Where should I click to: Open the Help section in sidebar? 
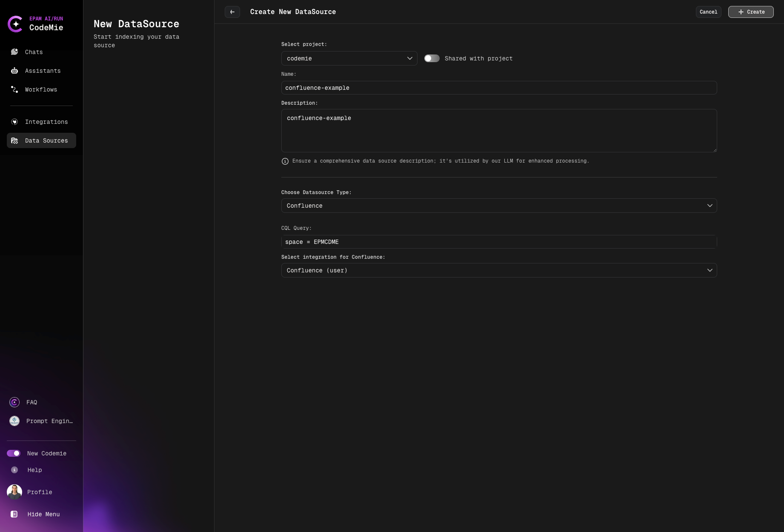(14, 470)
